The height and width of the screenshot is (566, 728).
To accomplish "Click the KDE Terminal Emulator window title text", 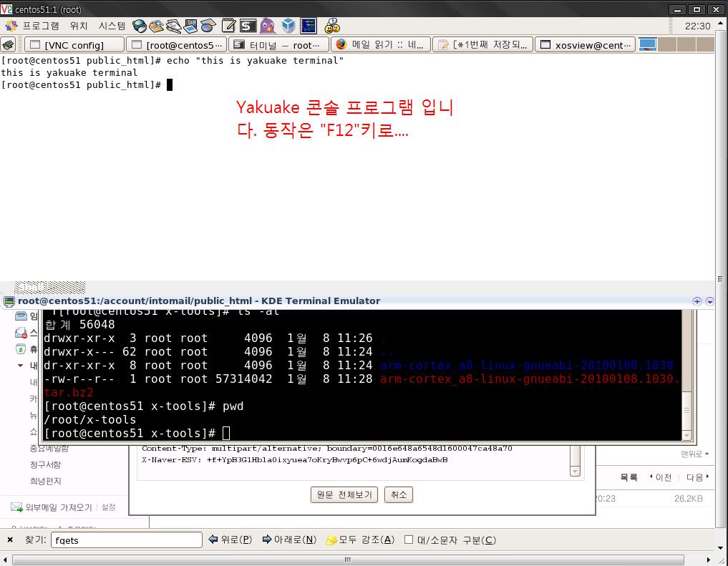I will point(199,301).
